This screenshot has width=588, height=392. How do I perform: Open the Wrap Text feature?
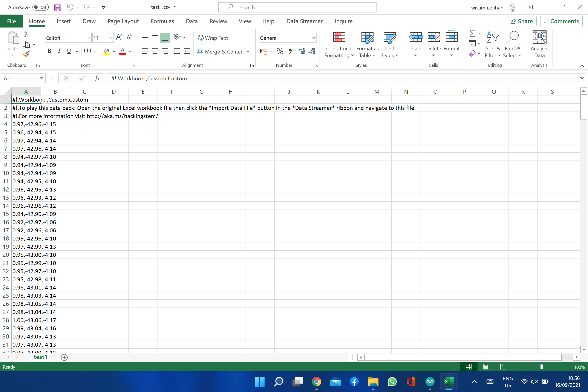(x=213, y=37)
